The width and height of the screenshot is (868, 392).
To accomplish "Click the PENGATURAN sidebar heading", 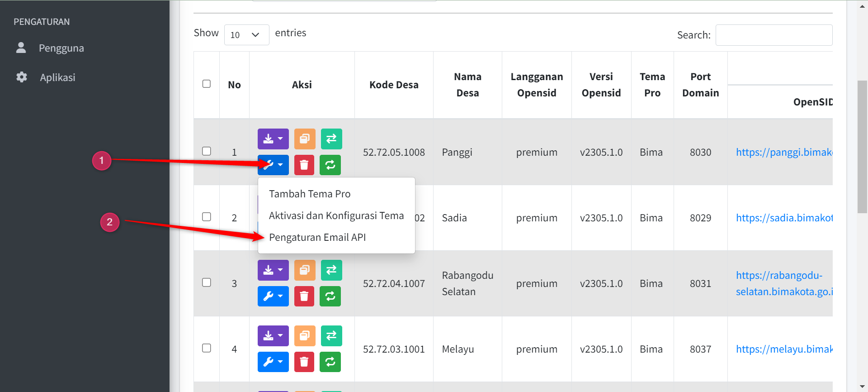I will pyautogui.click(x=42, y=22).
